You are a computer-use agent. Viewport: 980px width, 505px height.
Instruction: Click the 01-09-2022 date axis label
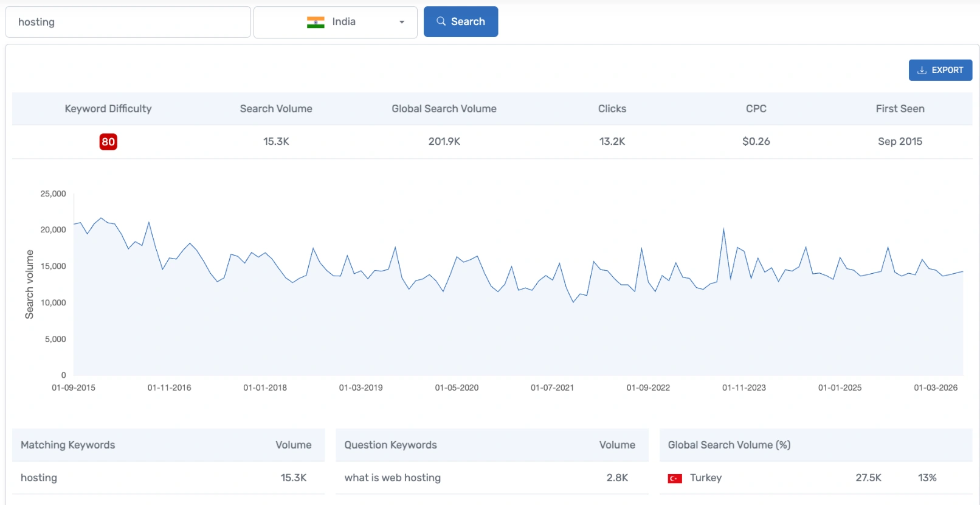click(x=649, y=388)
